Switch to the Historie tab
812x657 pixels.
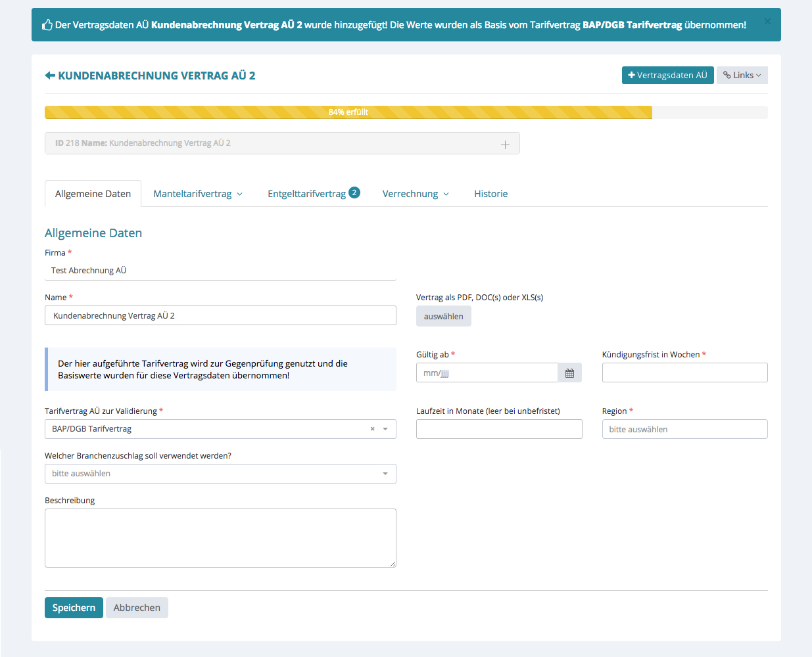pyautogui.click(x=490, y=194)
